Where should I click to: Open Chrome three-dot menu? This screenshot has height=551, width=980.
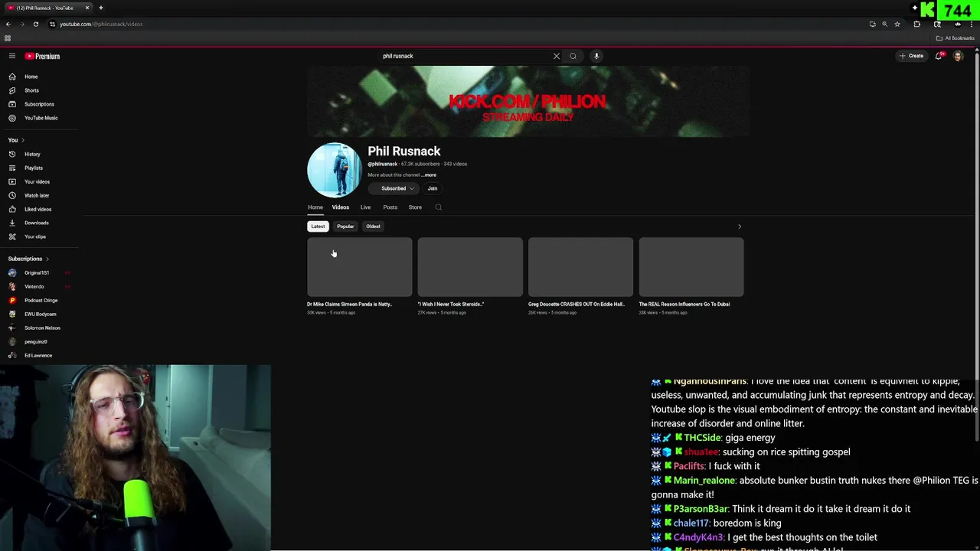click(x=972, y=24)
